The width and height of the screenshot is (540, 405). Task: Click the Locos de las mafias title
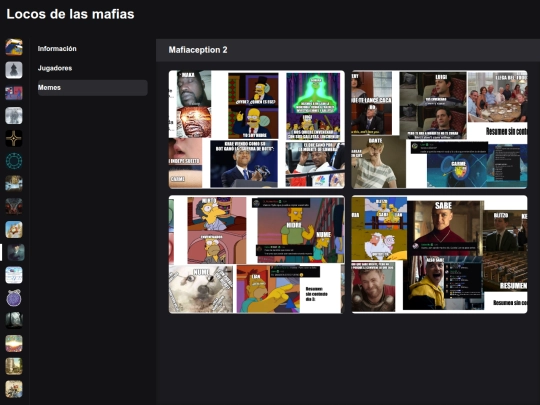coord(70,14)
